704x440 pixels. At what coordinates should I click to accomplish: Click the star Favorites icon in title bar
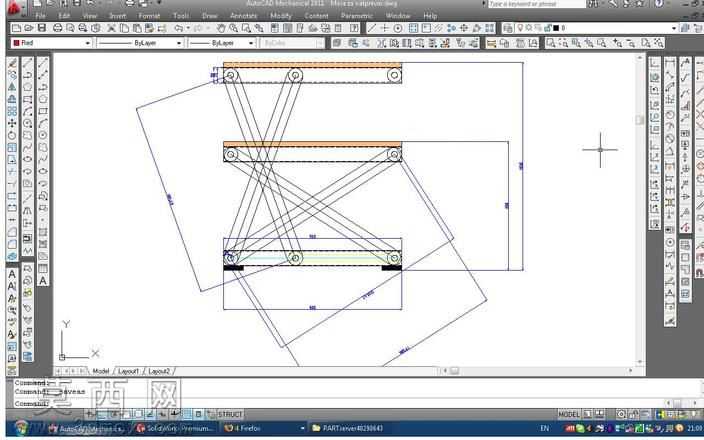tap(639, 4)
